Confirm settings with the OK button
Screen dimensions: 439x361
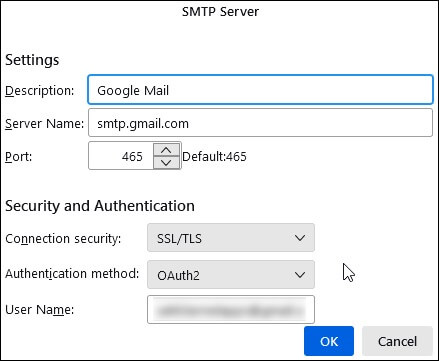click(x=329, y=341)
